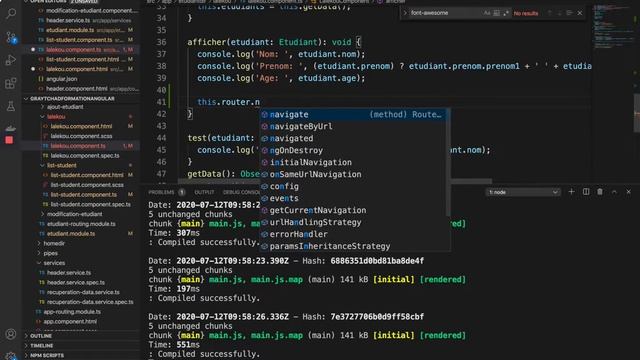Screen dimensions: 640x360
Task: Click the editor horizontal scrollbar
Action: pos(335,181)
